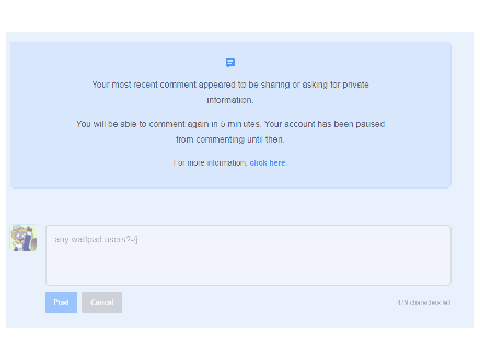
Task: Click the blue Post button
Action: click(61, 302)
